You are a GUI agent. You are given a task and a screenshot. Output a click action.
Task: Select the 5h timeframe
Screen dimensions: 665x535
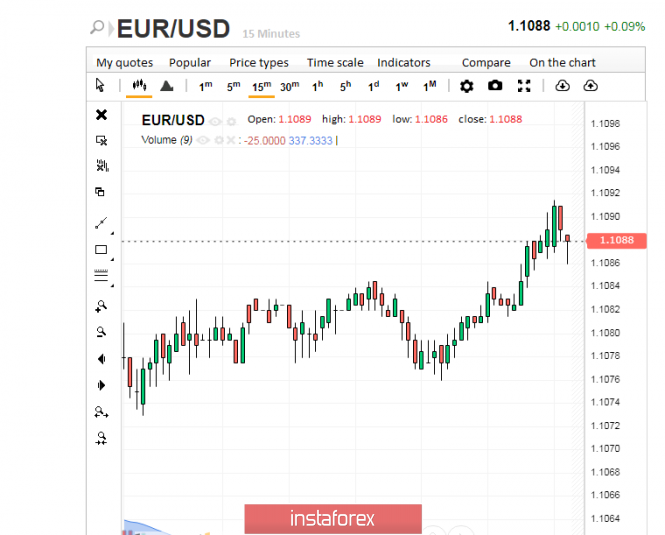[x=345, y=86]
